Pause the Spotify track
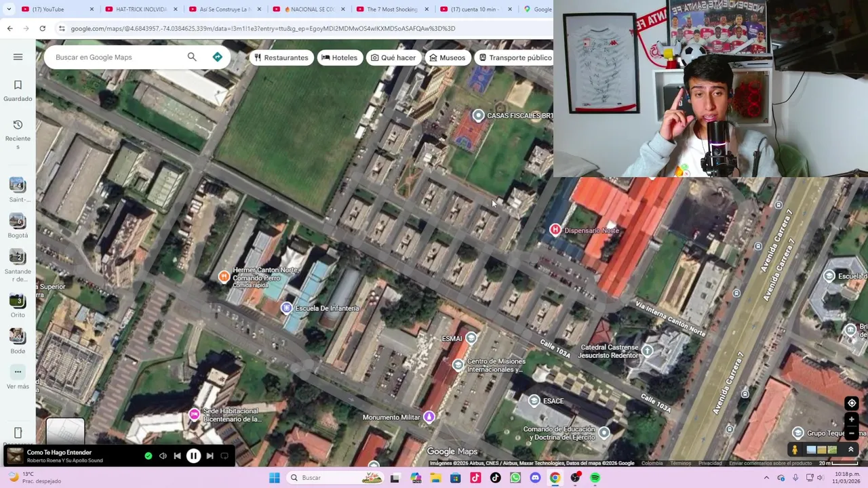868x488 pixels. click(x=193, y=456)
